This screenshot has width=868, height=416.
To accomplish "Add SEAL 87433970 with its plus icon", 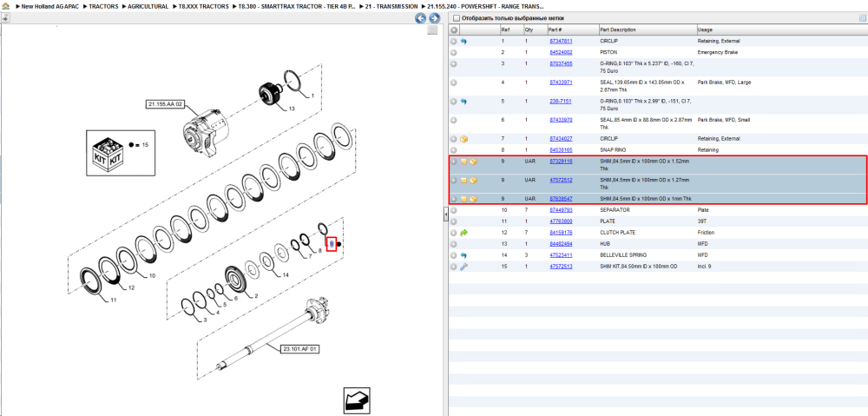I will click(453, 120).
